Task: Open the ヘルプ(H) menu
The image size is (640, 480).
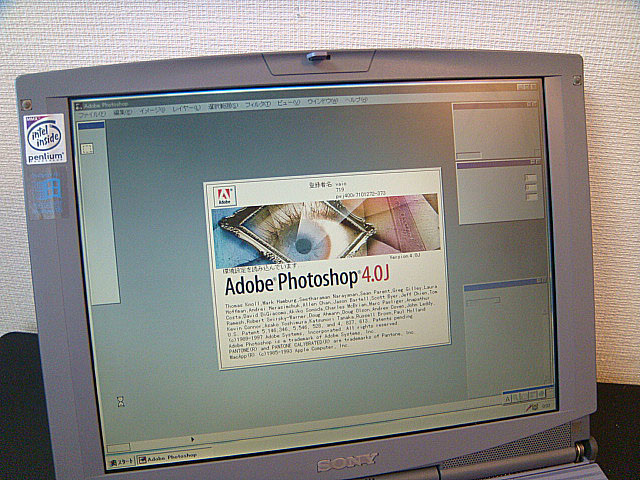Action: coord(356,100)
